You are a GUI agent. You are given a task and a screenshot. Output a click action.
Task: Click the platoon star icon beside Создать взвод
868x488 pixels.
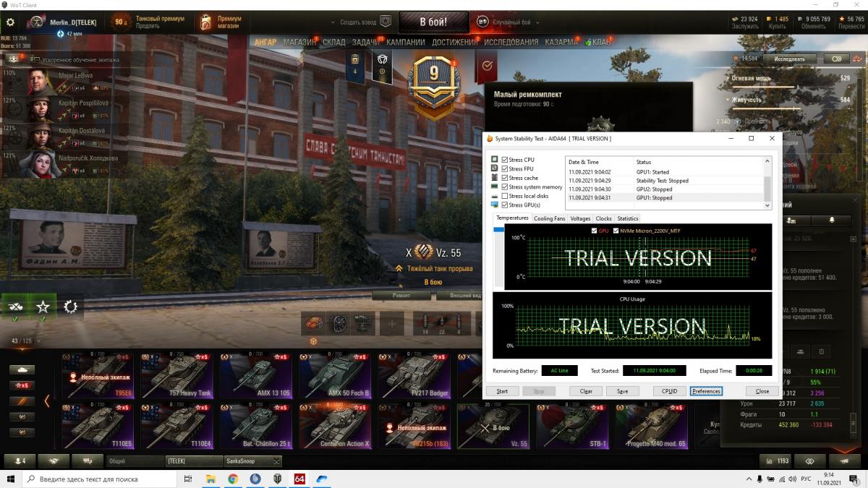click(x=387, y=22)
